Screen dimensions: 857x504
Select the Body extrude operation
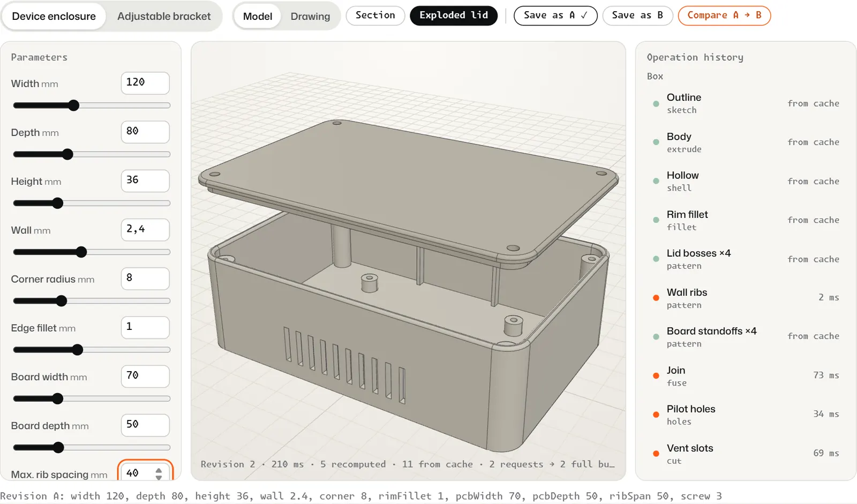[746, 142]
